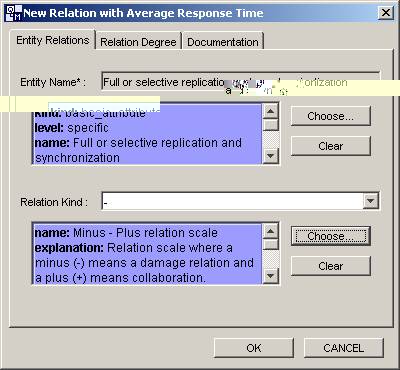Image resolution: width=400 pixels, height=370 pixels.
Task: Clear the selected entity with upper Clear
Action: [x=330, y=146]
